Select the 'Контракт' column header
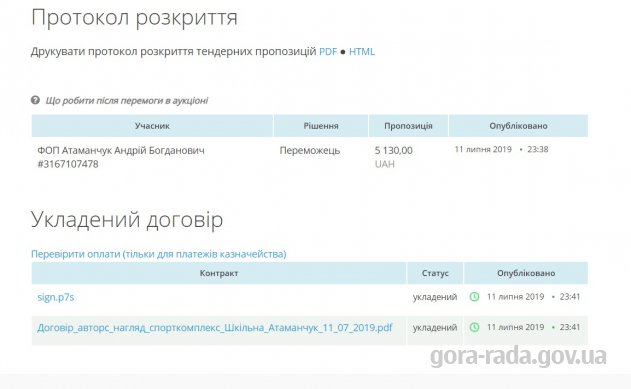This screenshot has height=389, width=631. point(219,273)
